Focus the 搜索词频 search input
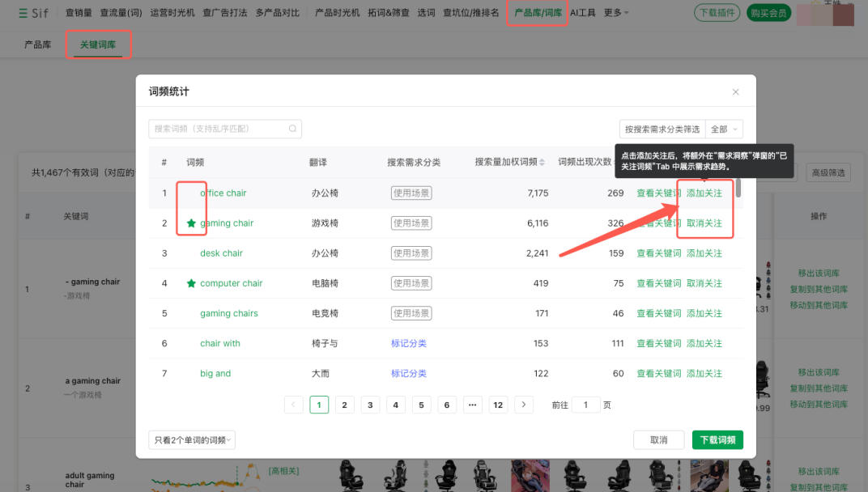 [225, 129]
